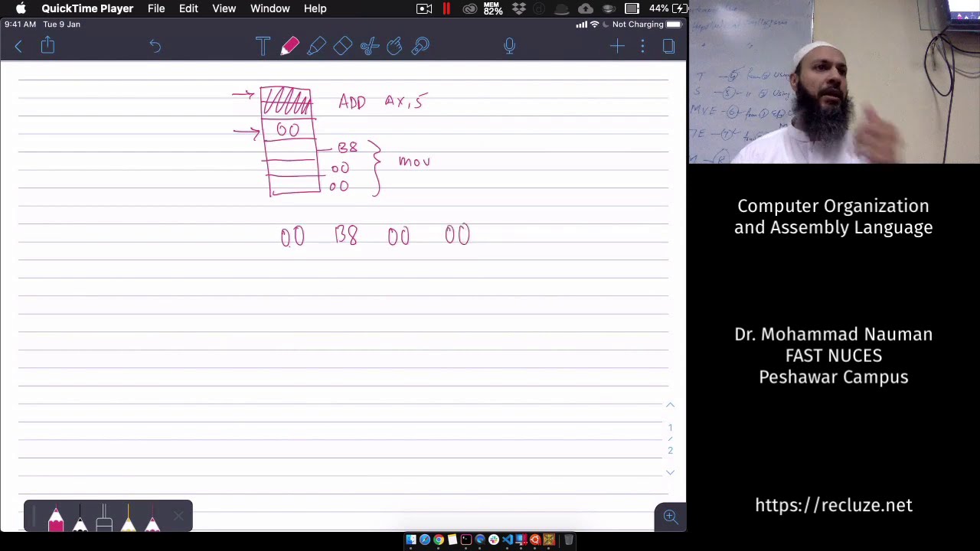Open the MEM 82% memory monitor
Image resolution: width=980 pixels, height=551 pixels.
[x=493, y=8]
